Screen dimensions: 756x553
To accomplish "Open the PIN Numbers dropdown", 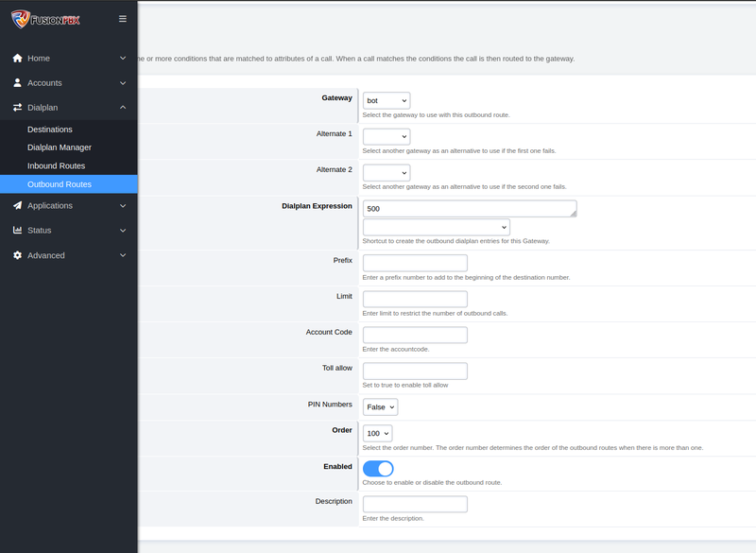I will pos(380,406).
